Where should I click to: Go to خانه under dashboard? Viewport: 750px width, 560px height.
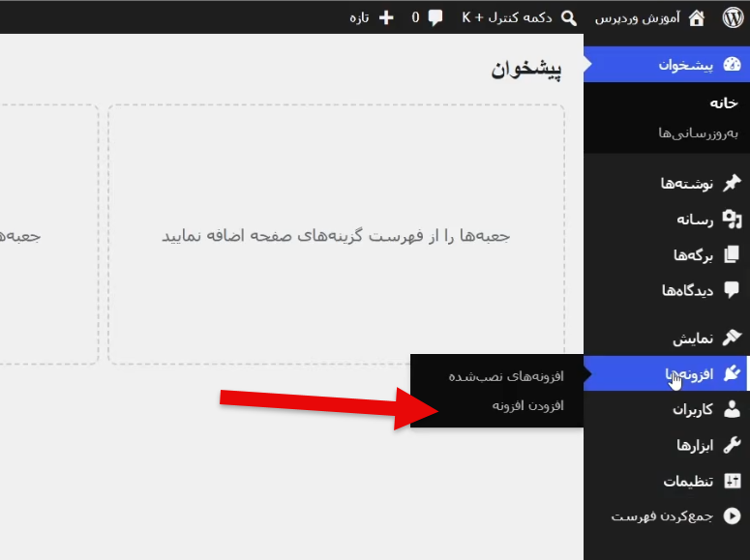(724, 103)
